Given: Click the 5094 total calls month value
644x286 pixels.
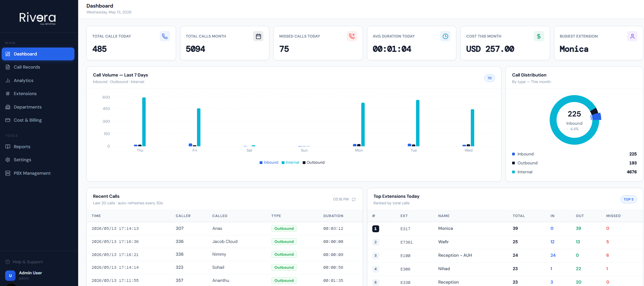Looking at the screenshot, I should pyautogui.click(x=195, y=49).
